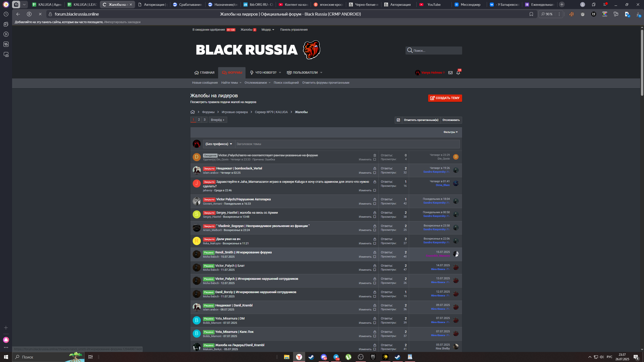
Task: Click the screenshot tool icon in sidebar
Action: point(6,55)
